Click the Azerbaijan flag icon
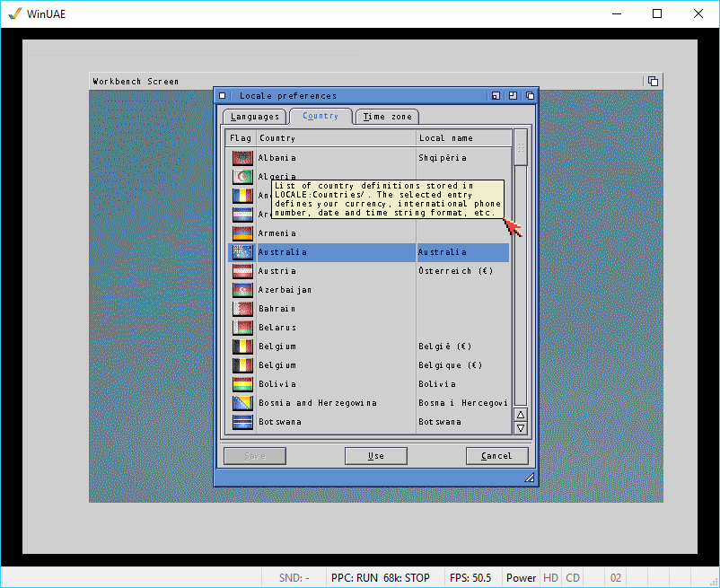The height and width of the screenshot is (588, 720). point(242,290)
